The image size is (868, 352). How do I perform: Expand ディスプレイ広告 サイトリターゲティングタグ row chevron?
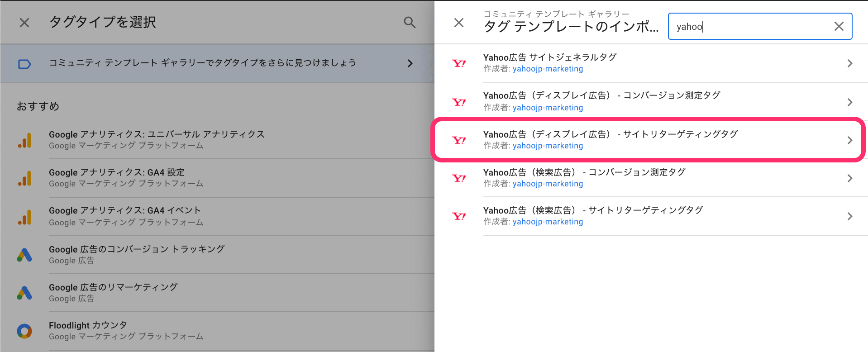tap(850, 140)
